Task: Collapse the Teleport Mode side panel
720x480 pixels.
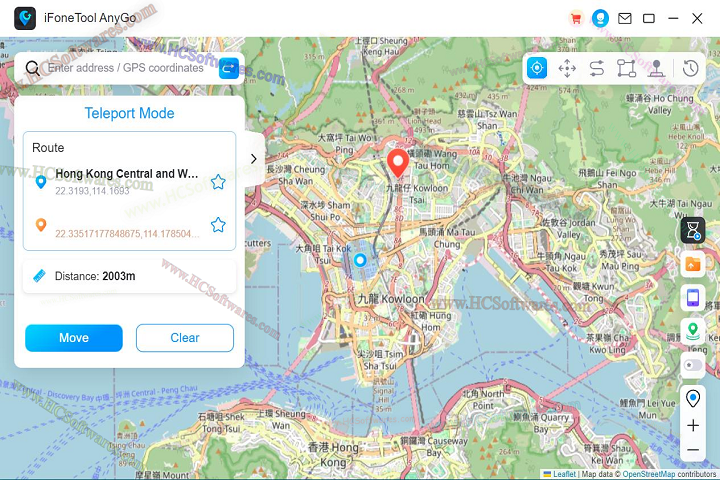Action: click(254, 158)
